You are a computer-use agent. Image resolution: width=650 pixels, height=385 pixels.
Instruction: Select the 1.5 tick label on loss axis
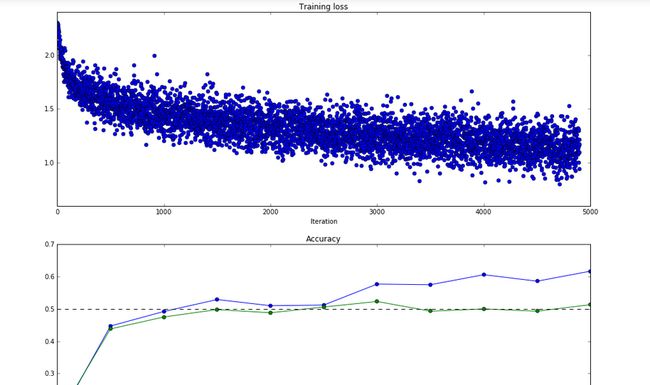click(x=49, y=109)
